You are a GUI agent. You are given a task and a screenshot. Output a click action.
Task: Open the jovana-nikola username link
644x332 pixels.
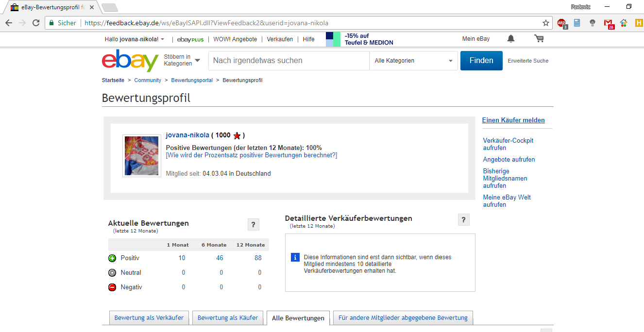click(x=187, y=135)
